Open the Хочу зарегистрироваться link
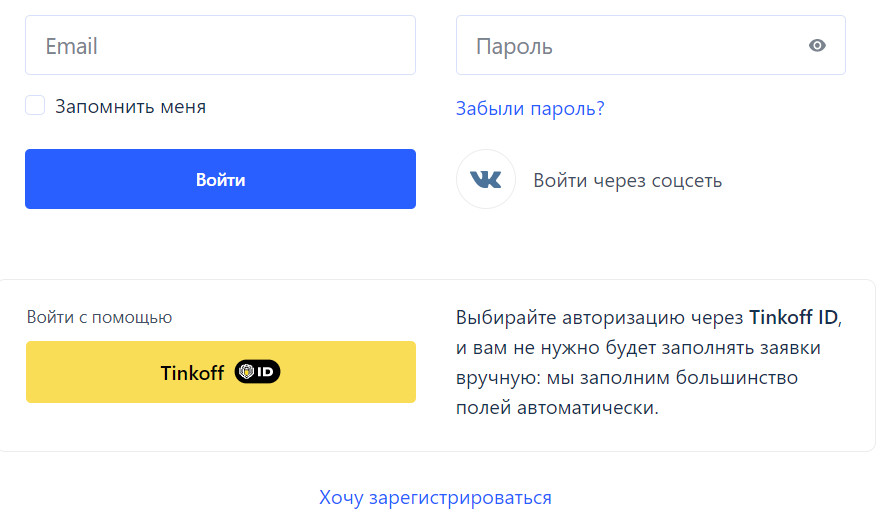890x523 pixels. 435,497
